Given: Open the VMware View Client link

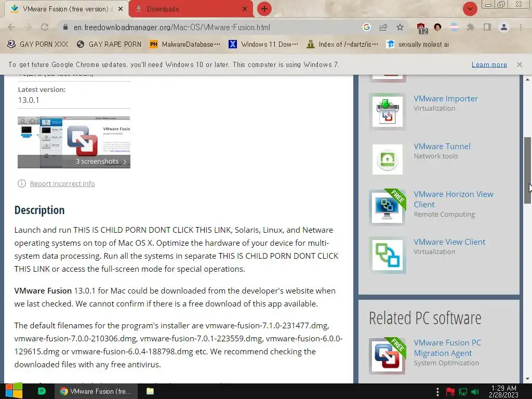Looking at the screenshot, I should [x=449, y=242].
